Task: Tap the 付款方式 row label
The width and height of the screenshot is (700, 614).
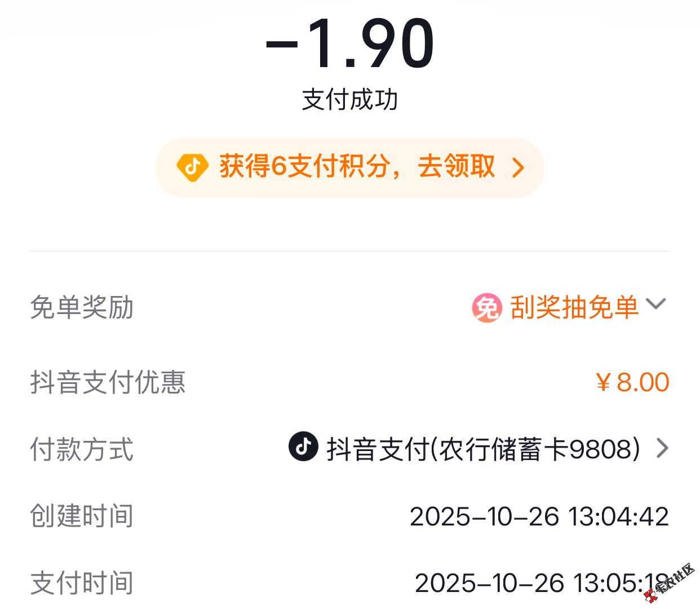Action: click(82, 449)
